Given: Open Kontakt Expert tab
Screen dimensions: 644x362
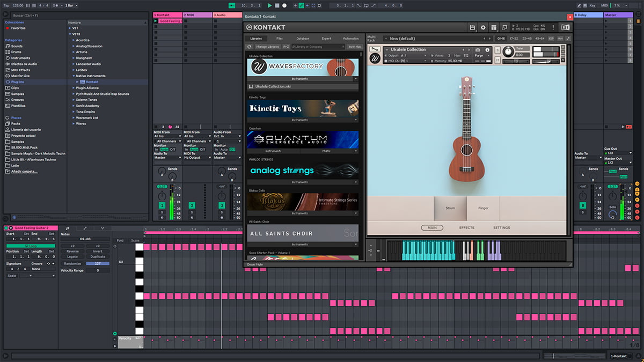Looking at the screenshot, I should [326, 39].
